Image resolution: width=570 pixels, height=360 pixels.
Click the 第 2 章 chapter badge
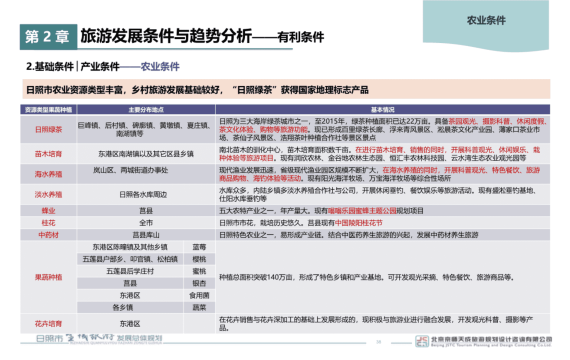[x=48, y=37]
